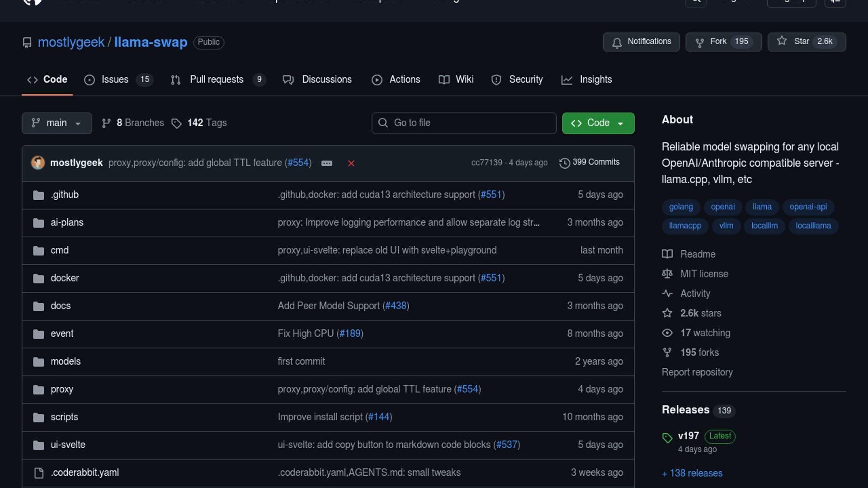The image size is (868, 488).
Task: Open the MIT license link
Action: pyautogui.click(x=704, y=274)
